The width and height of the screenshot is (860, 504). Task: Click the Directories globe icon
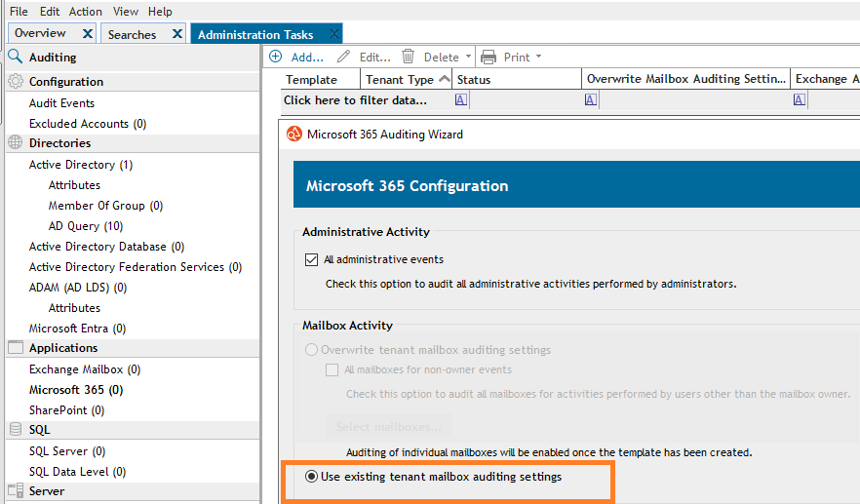(16, 142)
